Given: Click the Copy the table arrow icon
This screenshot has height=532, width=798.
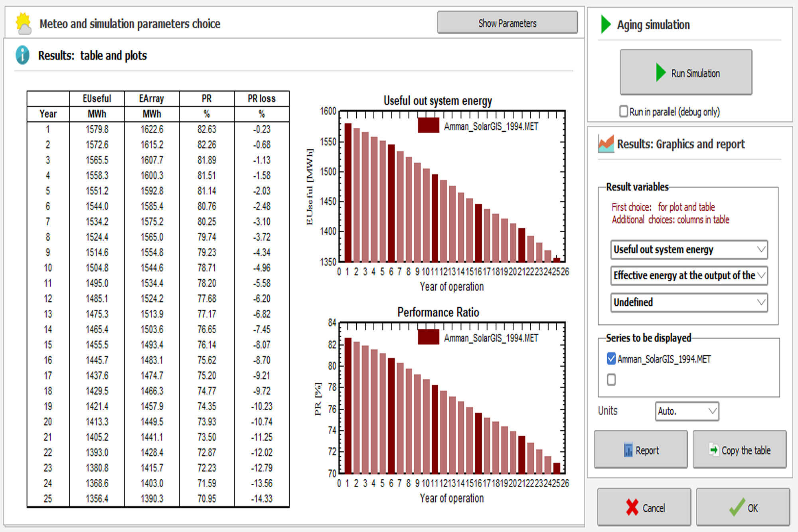Looking at the screenshot, I should 713,450.
